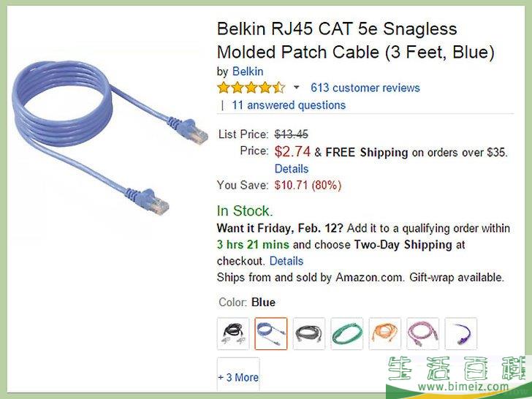Open the 613 customer reviews link
The width and height of the screenshot is (532, 399).
pos(365,88)
